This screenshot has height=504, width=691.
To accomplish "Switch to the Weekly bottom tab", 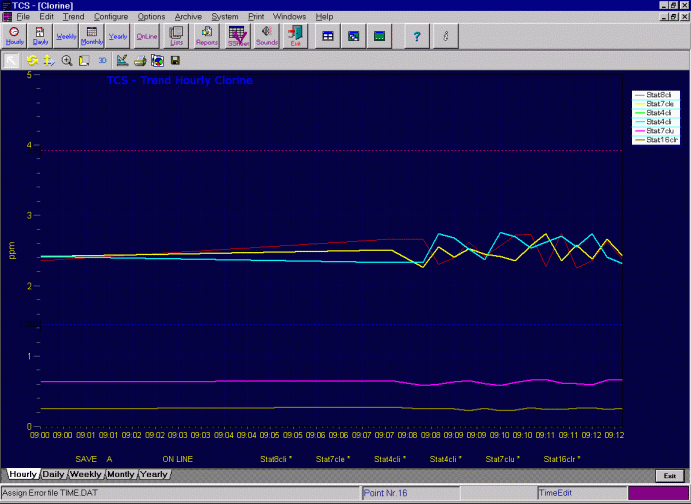I will [x=85, y=474].
